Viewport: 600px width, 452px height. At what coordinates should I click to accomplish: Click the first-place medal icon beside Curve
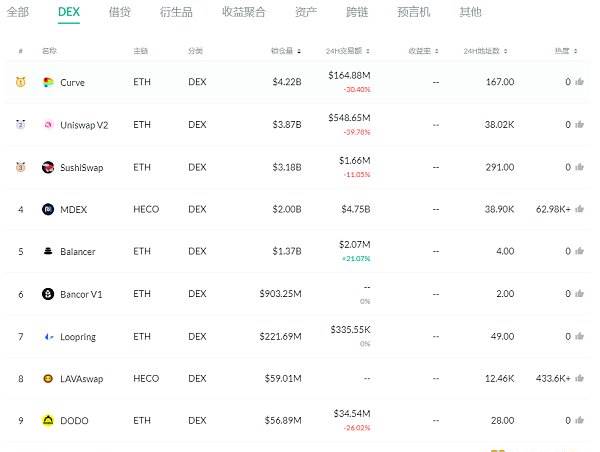coord(21,82)
